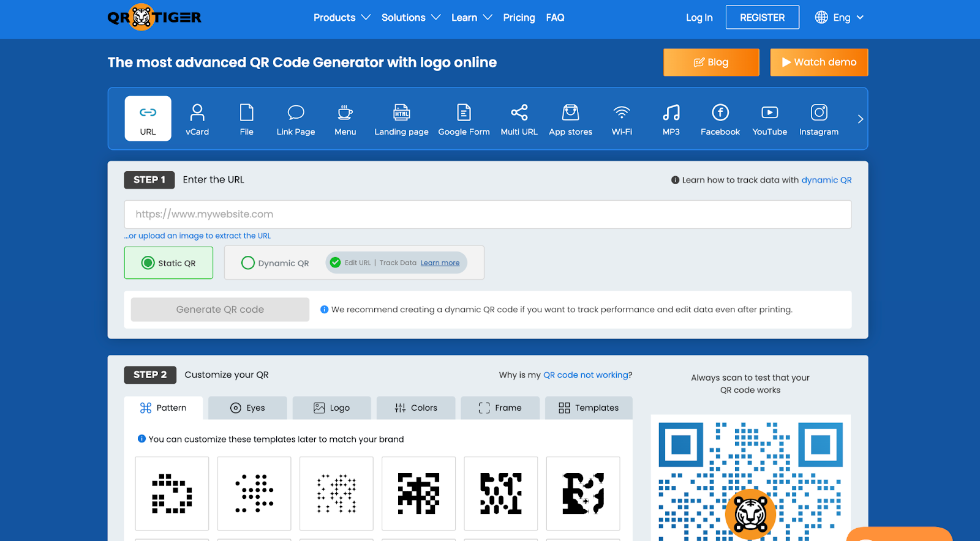Switch to the Logo tab
This screenshot has height=541, width=980.
[x=331, y=408]
